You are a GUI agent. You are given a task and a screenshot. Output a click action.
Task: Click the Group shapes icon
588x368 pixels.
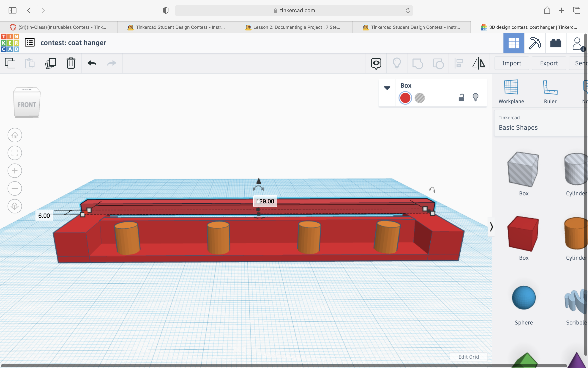coord(418,64)
